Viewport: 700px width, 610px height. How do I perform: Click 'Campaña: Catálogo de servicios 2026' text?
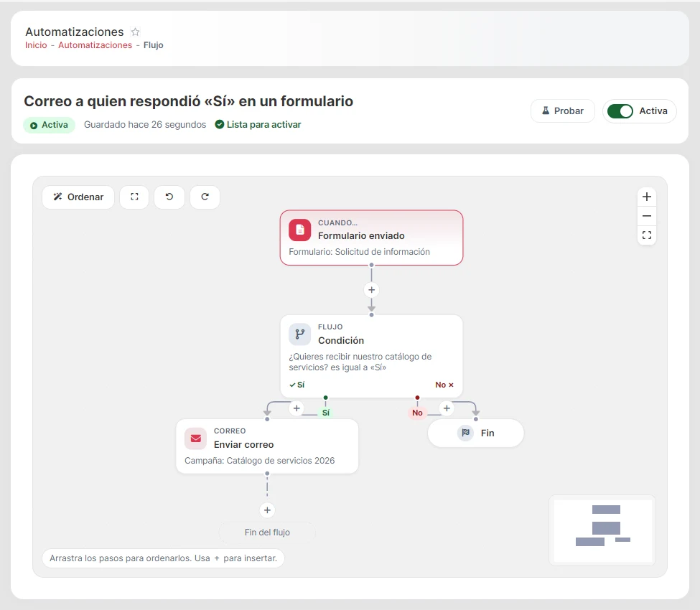[259, 461]
